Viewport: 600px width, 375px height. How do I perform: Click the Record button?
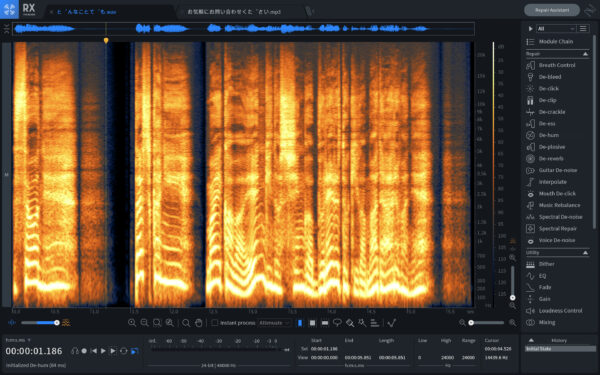tap(84, 351)
